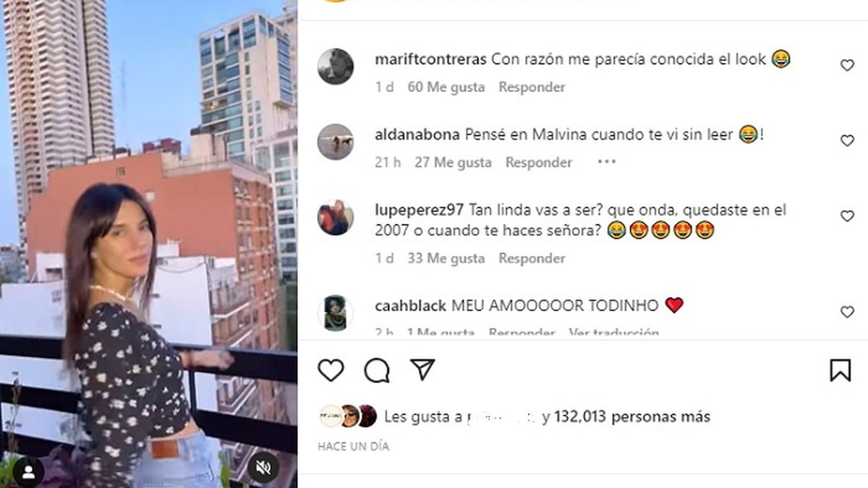This screenshot has height=488, width=868.
Task: View the 60 Me gusta likes list
Action: [446, 87]
